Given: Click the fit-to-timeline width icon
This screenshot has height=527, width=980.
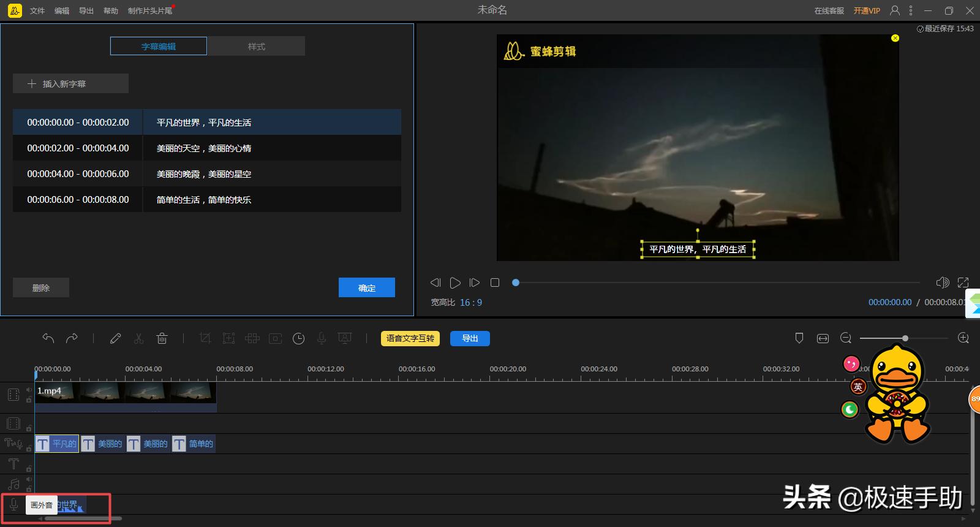Looking at the screenshot, I should pos(823,338).
